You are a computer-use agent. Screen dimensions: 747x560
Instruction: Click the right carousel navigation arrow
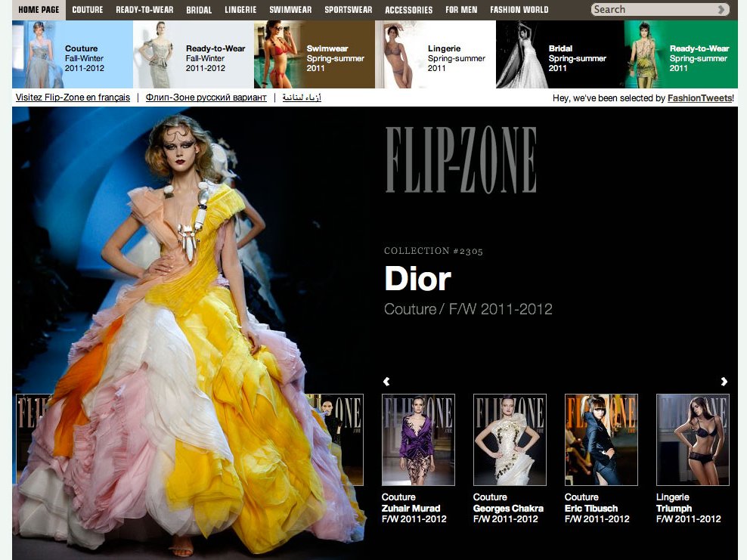click(724, 382)
